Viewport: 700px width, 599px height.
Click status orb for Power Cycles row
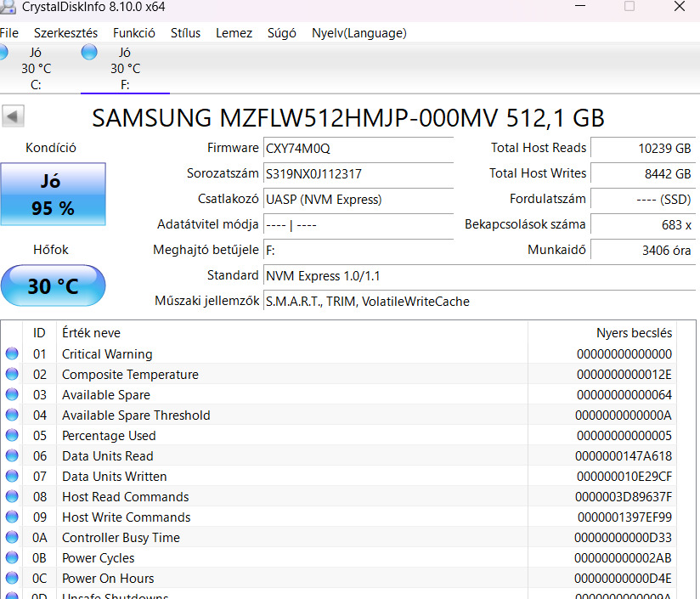(x=12, y=557)
